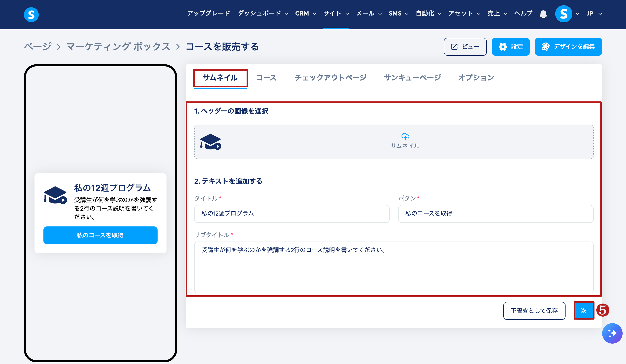626x364 pixels.
Task: Click into the タイトル input field
Action: tap(292, 214)
